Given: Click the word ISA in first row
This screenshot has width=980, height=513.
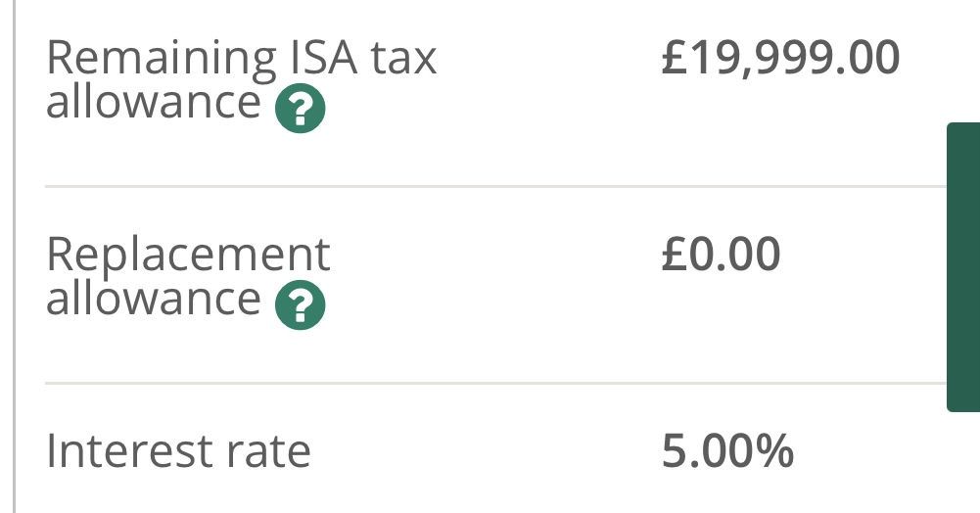Looking at the screenshot, I should (323, 58).
